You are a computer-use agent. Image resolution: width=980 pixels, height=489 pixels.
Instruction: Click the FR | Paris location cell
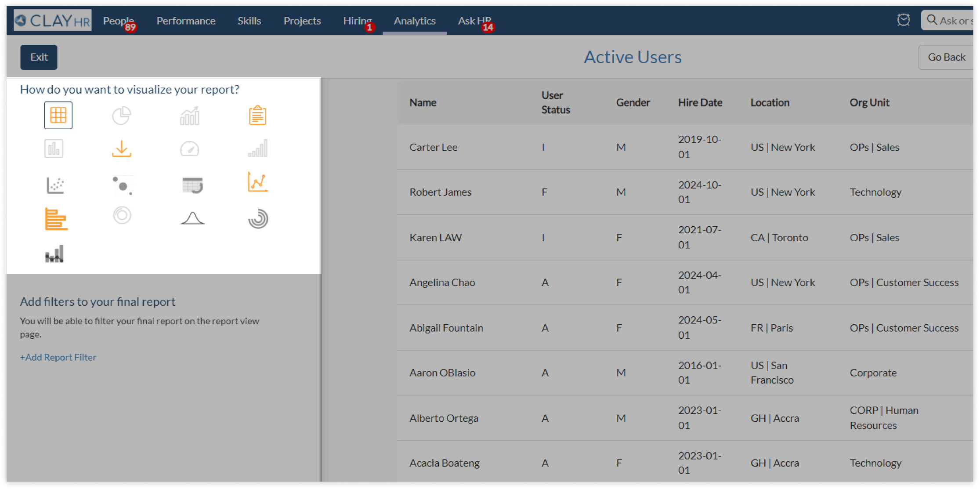coord(771,328)
